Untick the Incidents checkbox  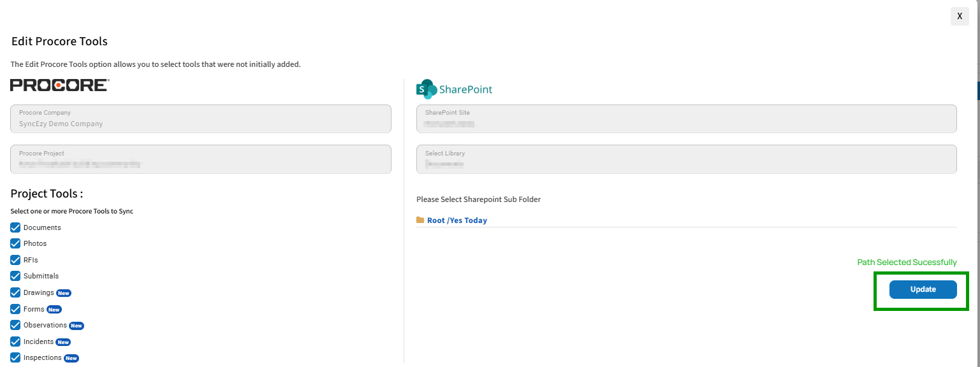[15, 342]
